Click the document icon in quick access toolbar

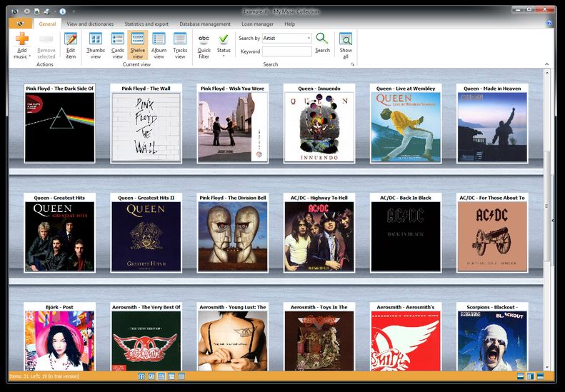point(36,11)
